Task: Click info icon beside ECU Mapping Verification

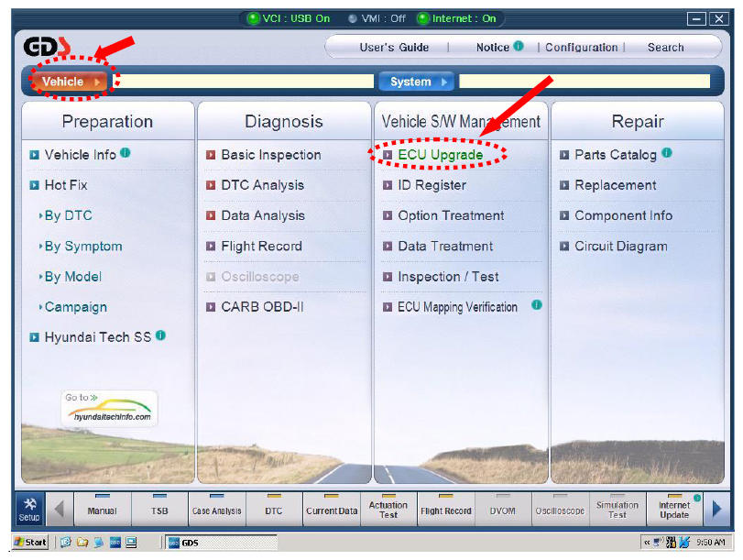Action: pos(536,305)
